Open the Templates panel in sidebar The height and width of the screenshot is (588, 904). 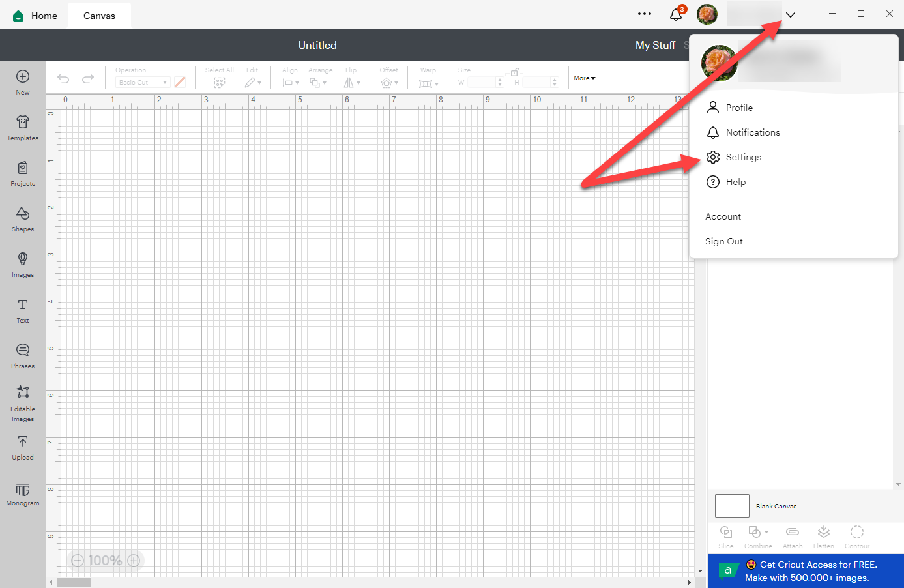coord(23,128)
